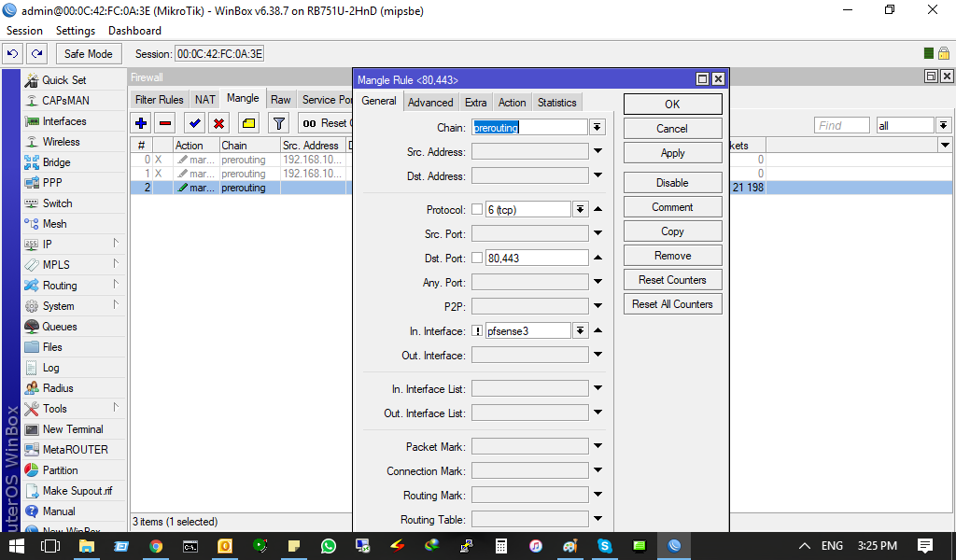The image size is (956, 560).
Task: Toggle Dst. Port invert checkbox
Action: pos(477,258)
